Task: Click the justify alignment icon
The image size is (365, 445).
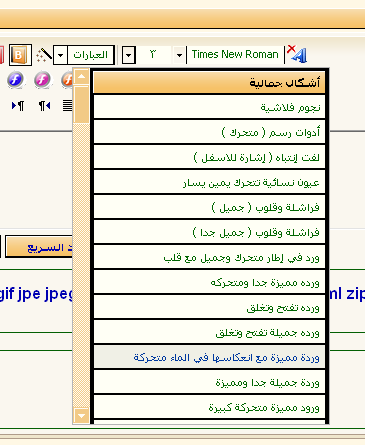Action: [x=68, y=106]
